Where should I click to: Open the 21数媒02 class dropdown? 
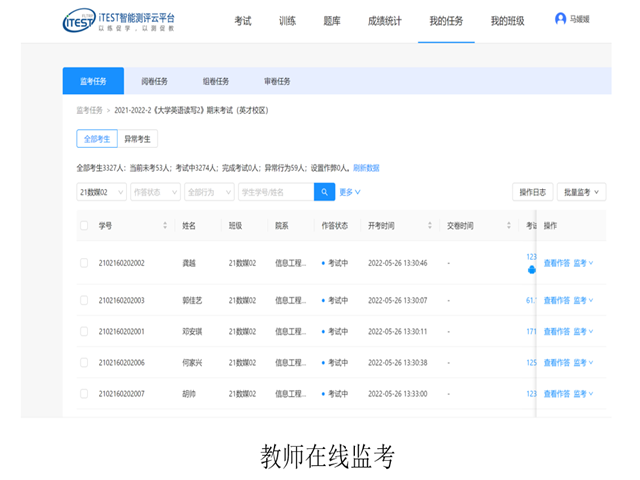(x=101, y=192)
